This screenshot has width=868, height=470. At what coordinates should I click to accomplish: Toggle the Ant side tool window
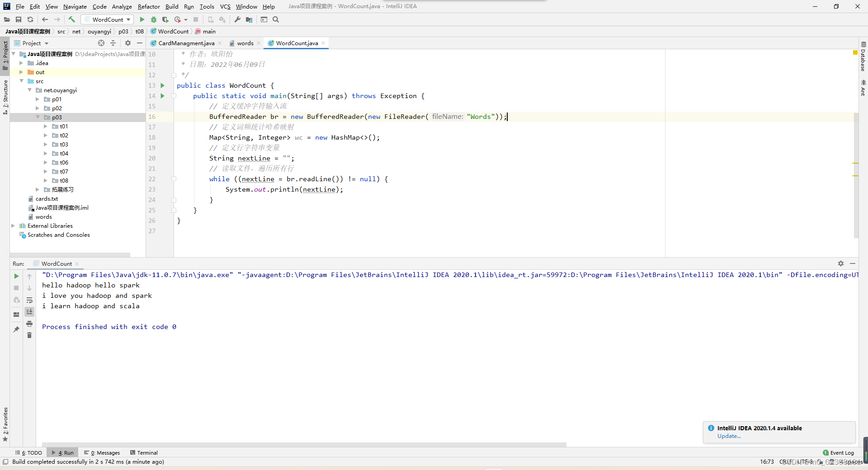(x=863, y=88)
